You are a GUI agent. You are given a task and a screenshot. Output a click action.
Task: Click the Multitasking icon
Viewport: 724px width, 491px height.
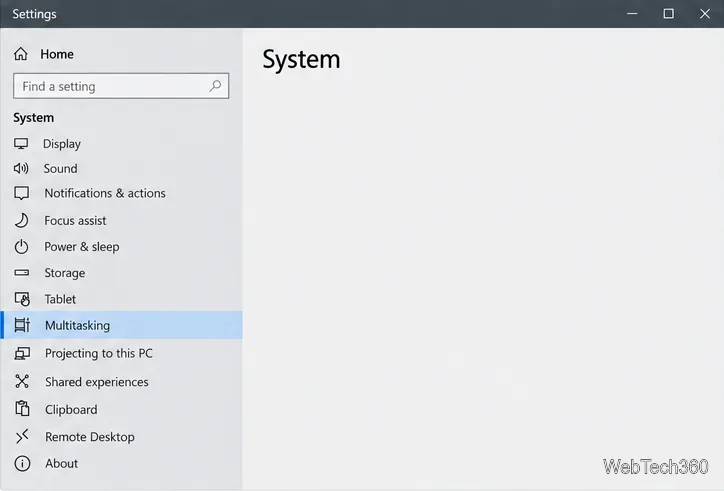pos(22,325)
